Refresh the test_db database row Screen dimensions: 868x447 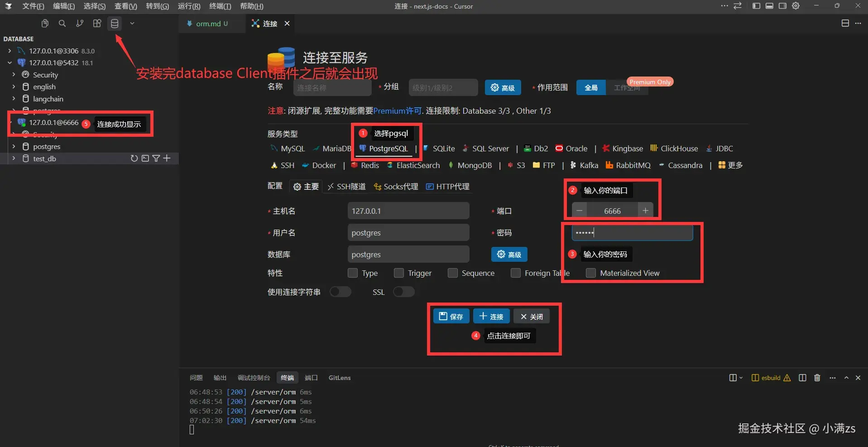click(134, 159)
